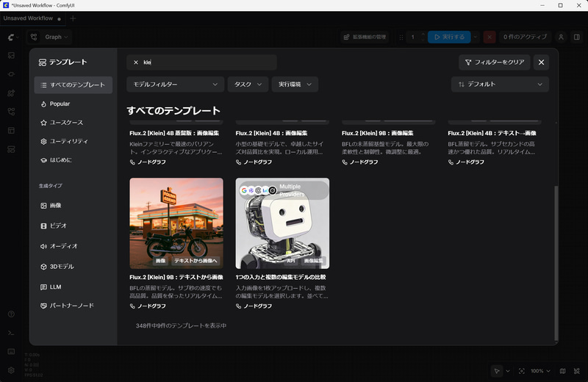Click the Clear Filters button (フィルターをクリア)
Image resolution: width=588 pixels, height=382 pixels.
[x=494, y=62]
